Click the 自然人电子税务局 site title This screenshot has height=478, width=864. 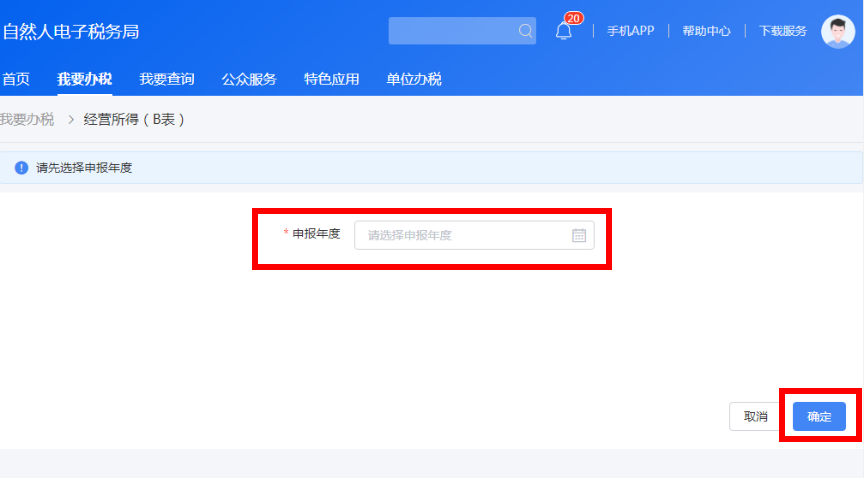coord(71,32)
